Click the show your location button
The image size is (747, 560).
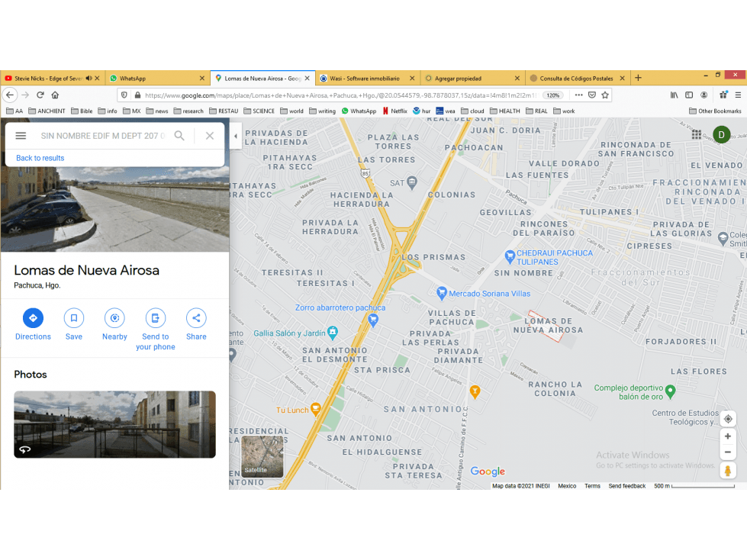click(x=727, y=419)
